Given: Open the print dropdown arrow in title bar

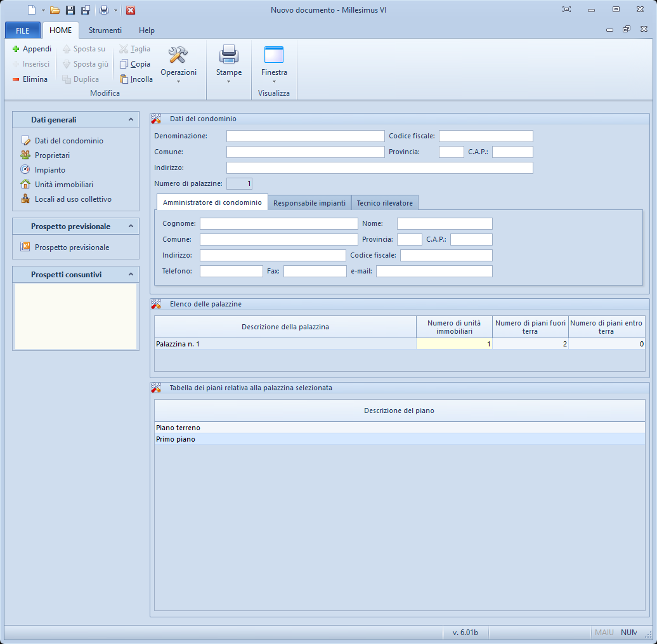Looking at the screenshot, I should [x=115, y=11].
